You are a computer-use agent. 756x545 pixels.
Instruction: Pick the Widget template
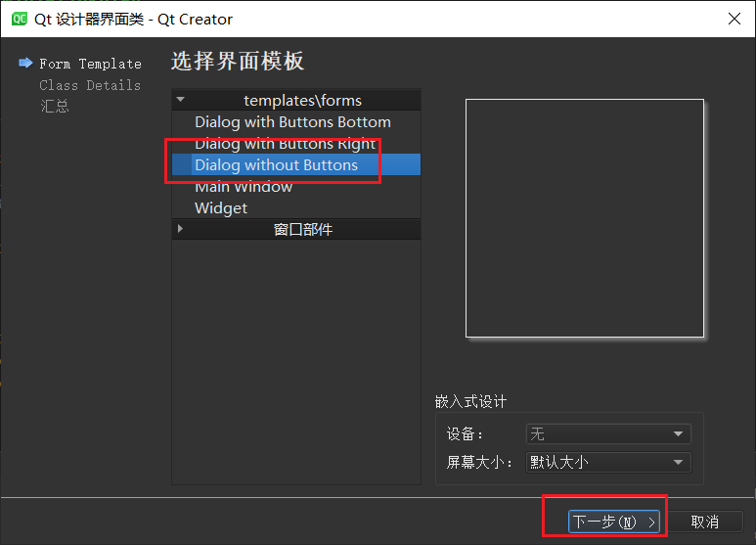pyautogui.click(x=221, y=208)
